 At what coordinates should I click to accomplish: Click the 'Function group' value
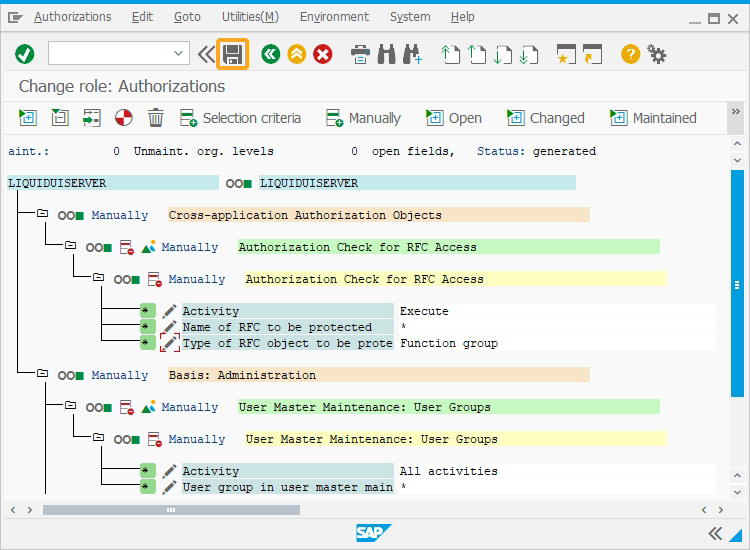(449, 343)
